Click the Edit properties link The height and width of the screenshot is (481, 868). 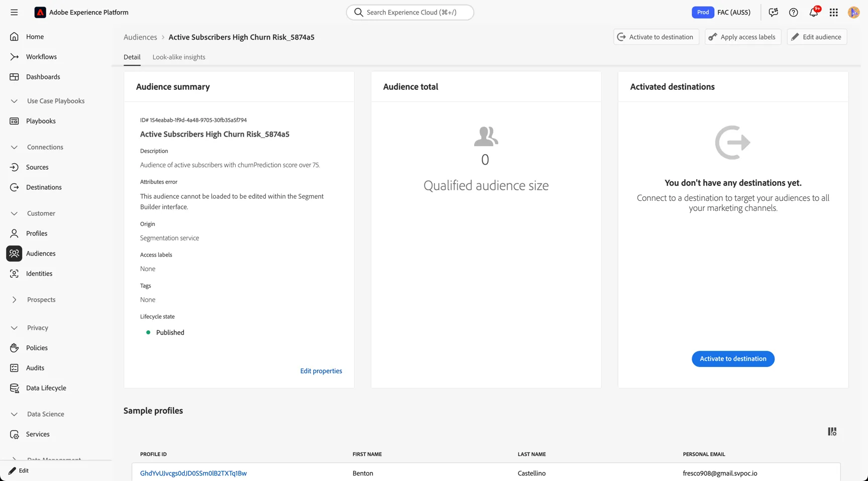coord(321,371)
